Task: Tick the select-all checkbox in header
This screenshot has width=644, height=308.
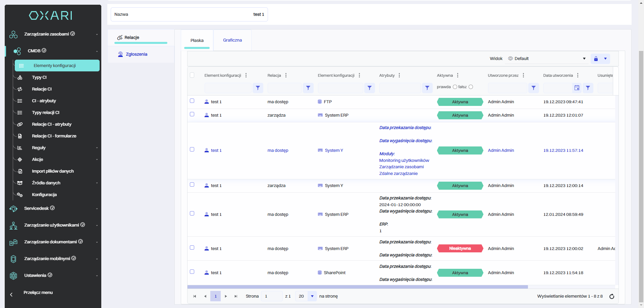Action: 192,75
